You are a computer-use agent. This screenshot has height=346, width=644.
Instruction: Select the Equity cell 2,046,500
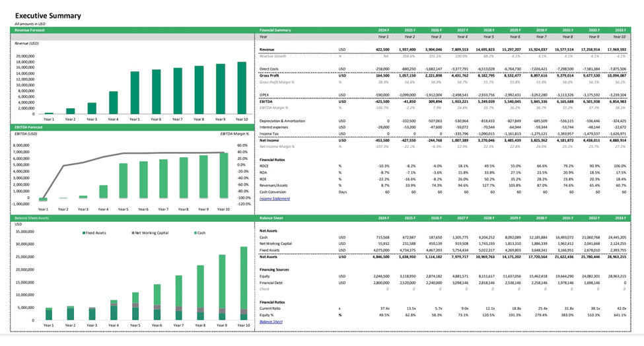pyautogui.click(x=382, y=276)
